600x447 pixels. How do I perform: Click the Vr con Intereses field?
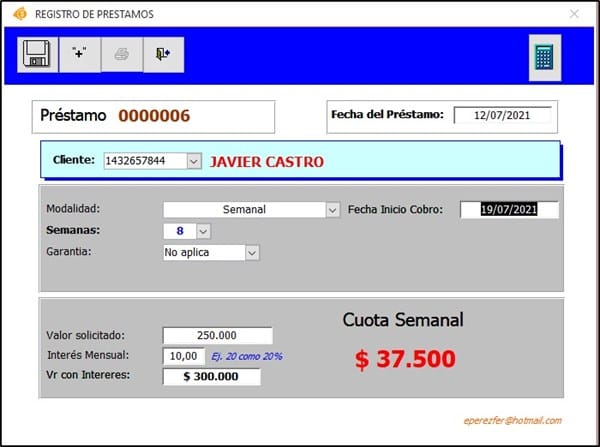tap(212, 376)
